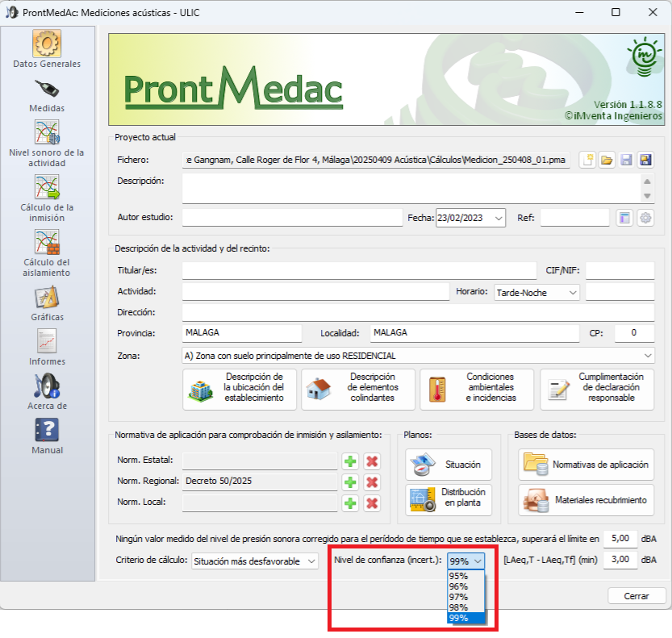Open the Gráficas section
The image size is (672, 638).
(x=47, y=303)
